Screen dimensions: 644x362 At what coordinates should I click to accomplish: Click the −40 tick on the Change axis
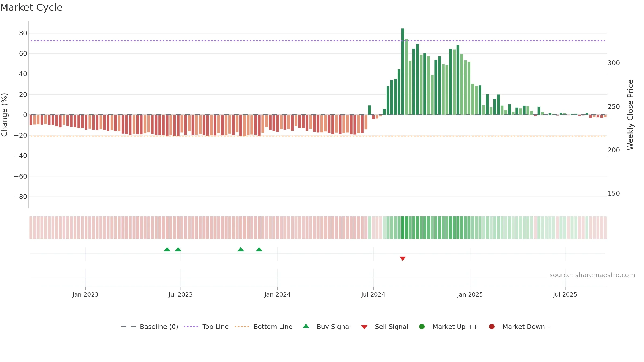(x=21, y=156)
